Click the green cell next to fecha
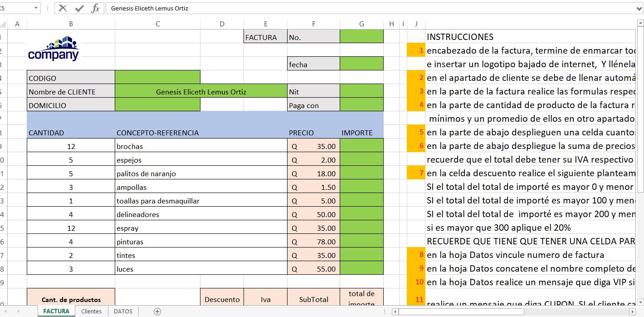Image resolution: width=644 pixels, height=317 pixels. 361,64
